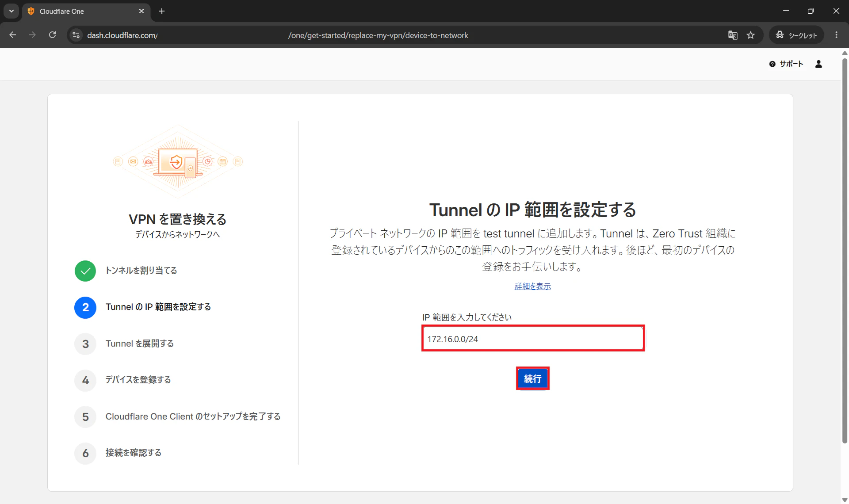Click the IP 範囲を入力してください label
The height and width of the screenshot is (504, 849).
[467, 317]
